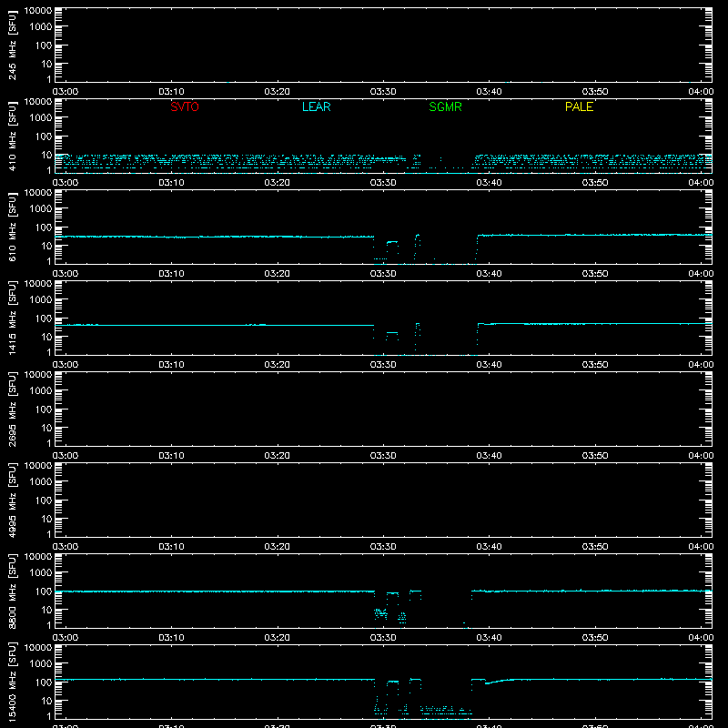Click 03:30 label under the 1415 MHz panel
Viewport: 728px width, 728px height.
coord(383,365)
